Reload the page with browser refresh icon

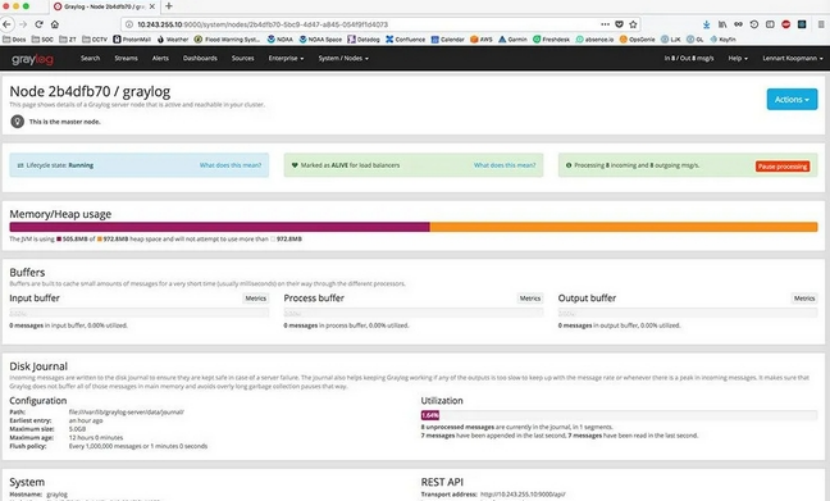pos(39,23)
